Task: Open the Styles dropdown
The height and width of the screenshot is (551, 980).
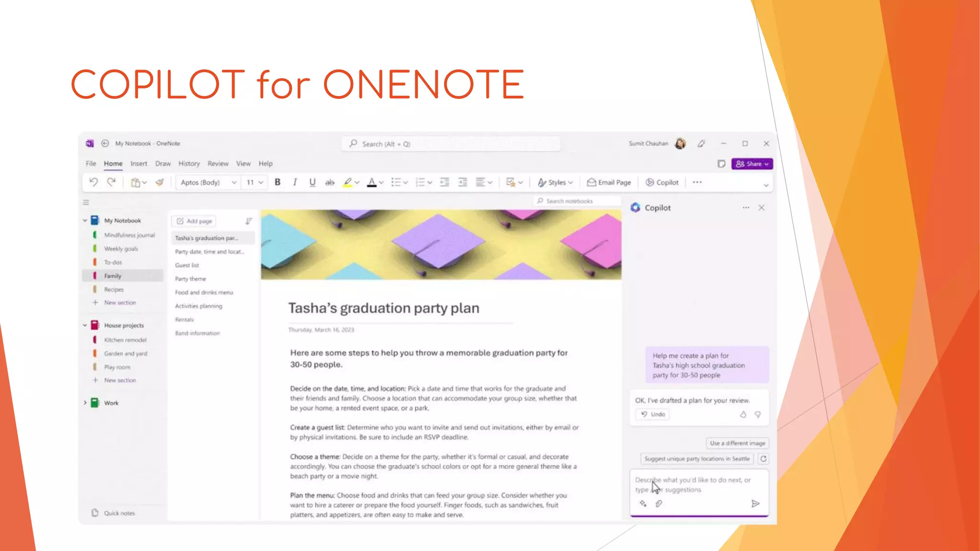Action: tap(555, 182)
